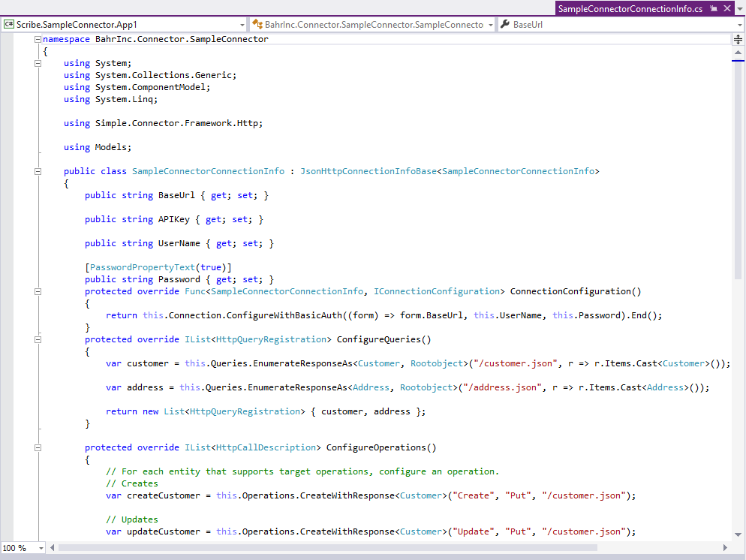This screenshot has height=560, width=746.
Task: Click 'JsonHttpConnectionInfoBase' base class name
Action: click(368, 171)
